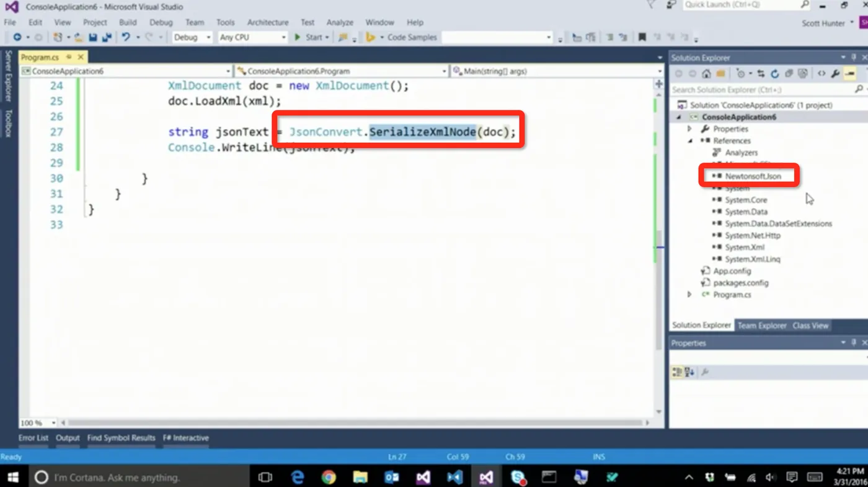Collapse the ConsoleApplication6 project node
Screen dimensions: 868x487
[678, 117]
